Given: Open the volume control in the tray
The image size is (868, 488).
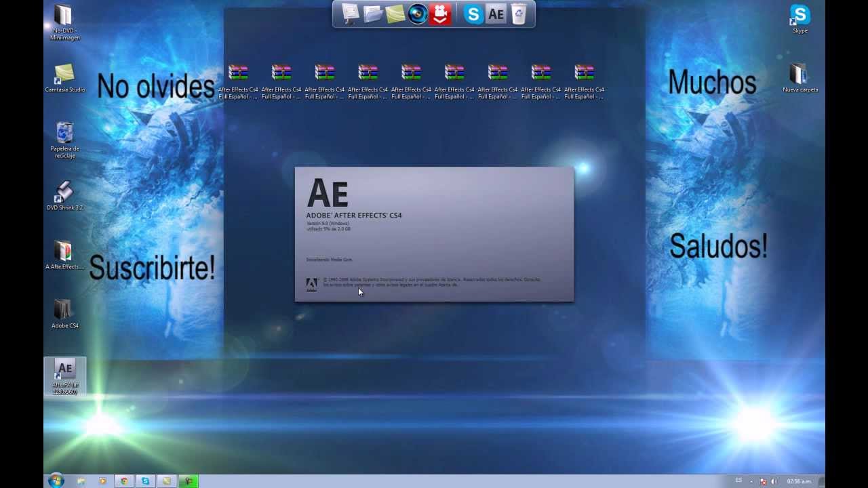Looking at the screenshot, I should click(x=774, y=481).
